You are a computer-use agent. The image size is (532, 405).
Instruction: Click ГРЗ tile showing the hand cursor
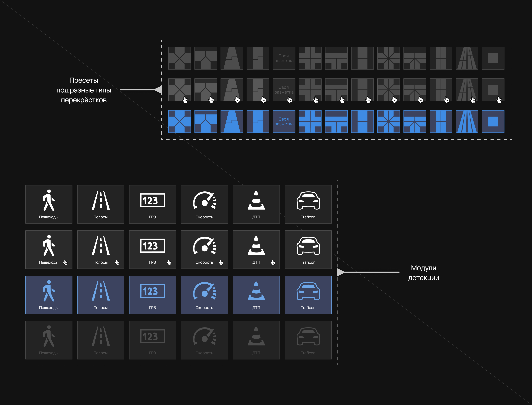(152, 249)
